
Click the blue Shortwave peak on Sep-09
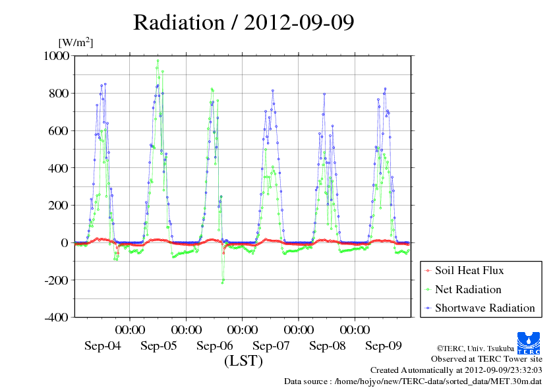(385, 89)
